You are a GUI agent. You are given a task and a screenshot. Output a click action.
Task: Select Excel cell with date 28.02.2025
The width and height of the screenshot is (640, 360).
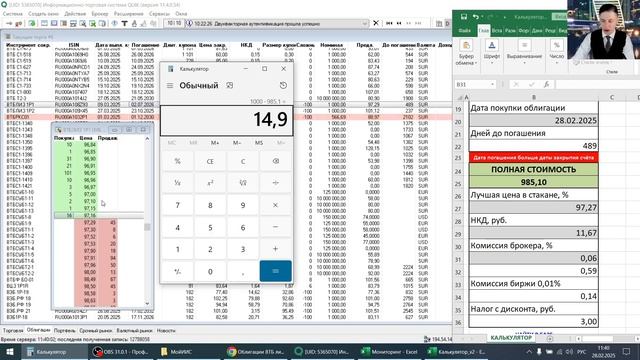[533, 120]
